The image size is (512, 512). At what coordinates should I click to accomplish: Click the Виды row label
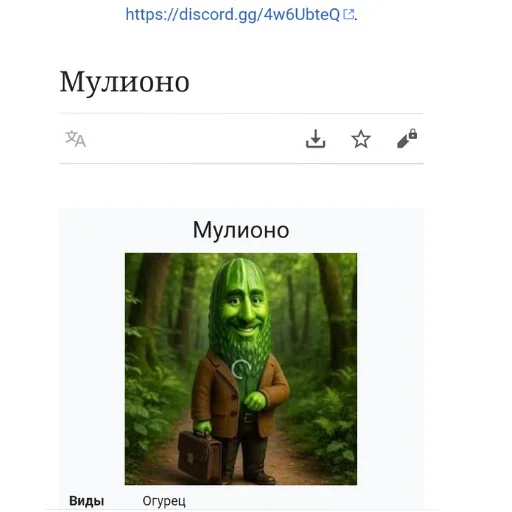pyautogui.click(x=87, y=501)
